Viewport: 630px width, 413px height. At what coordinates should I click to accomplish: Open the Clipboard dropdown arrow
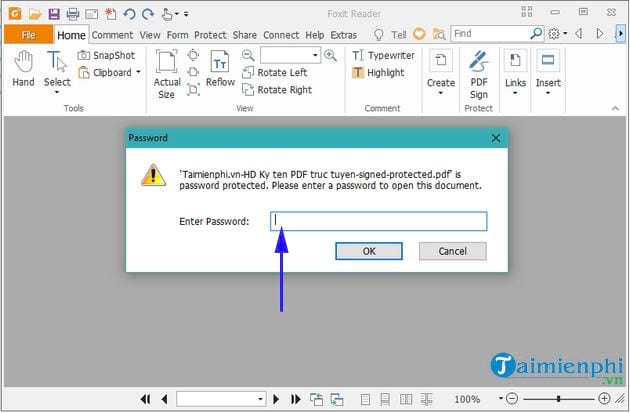coord(138,72)
